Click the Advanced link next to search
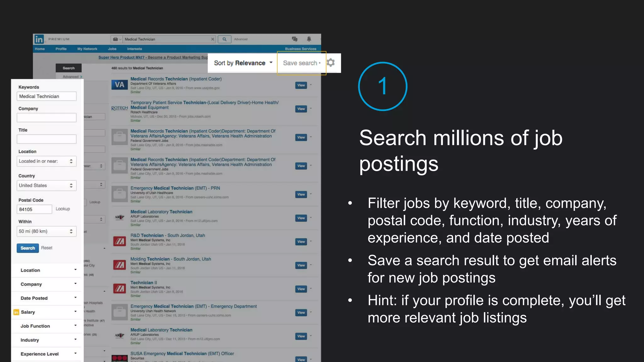Viewport: 644px width, 362px height. point(241,39)
